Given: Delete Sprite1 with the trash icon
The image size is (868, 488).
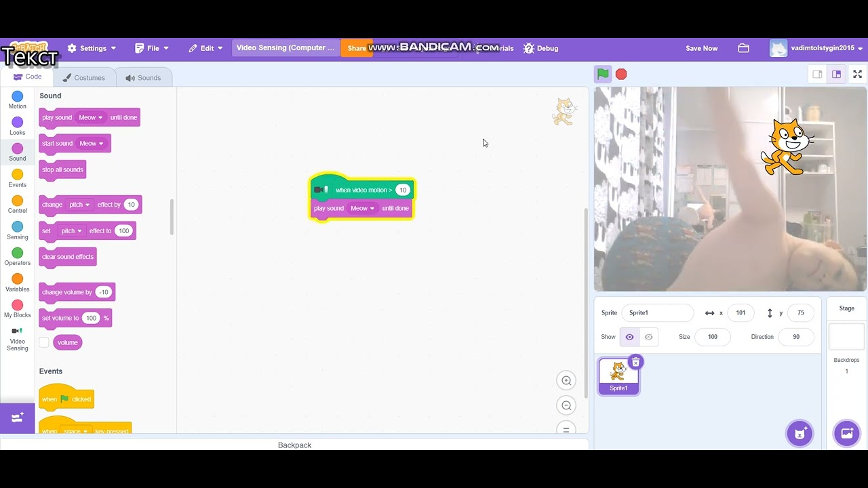Looking at the screenshot, I should point(635,362).
